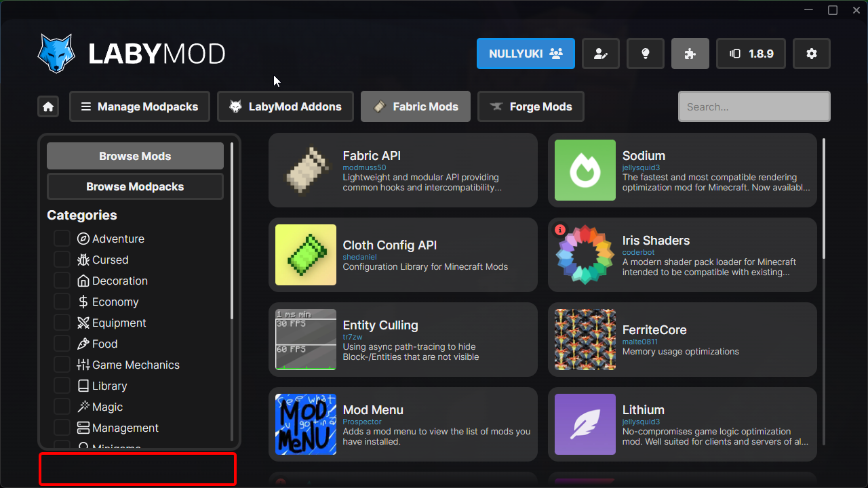Click the Management server icon
Screen dimensions: 868x488
coord(83,428)
